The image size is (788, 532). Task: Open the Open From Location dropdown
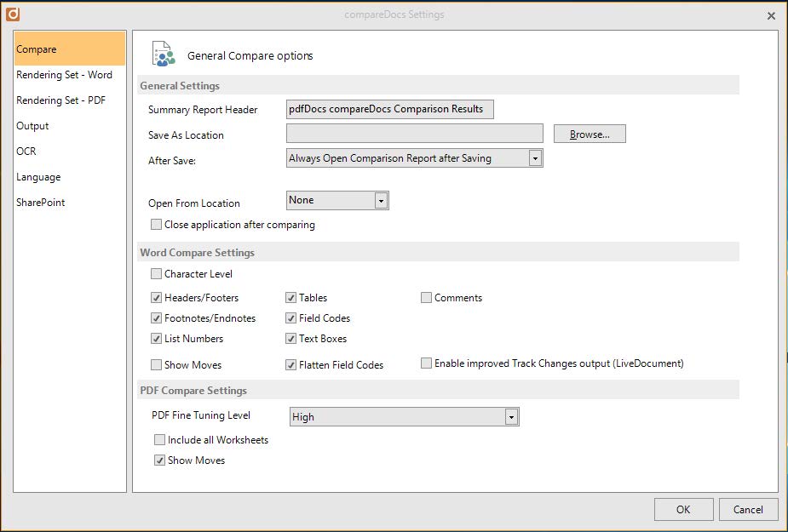(337, 200)
